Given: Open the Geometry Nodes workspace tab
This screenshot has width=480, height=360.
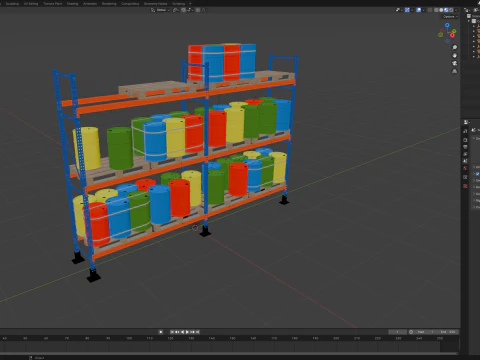Looking at the screenshot, I should [155, 4].
